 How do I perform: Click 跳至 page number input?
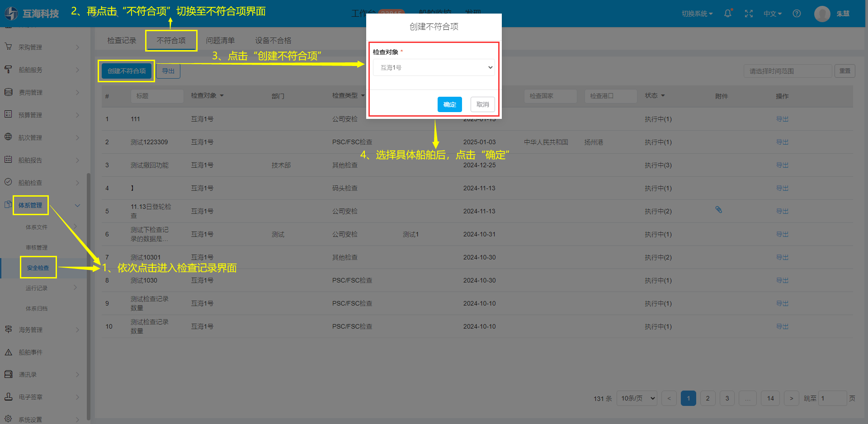[x=832, y=398]
